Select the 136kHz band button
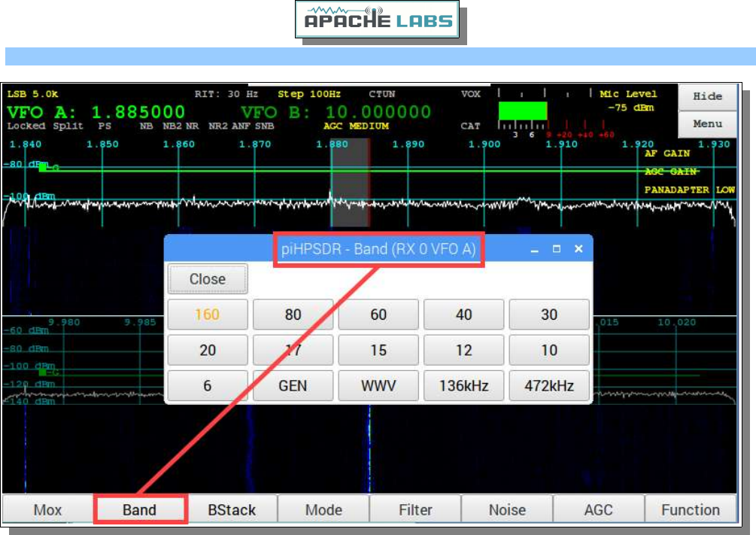This screenshot has width=756, height=535. (463, 386)
